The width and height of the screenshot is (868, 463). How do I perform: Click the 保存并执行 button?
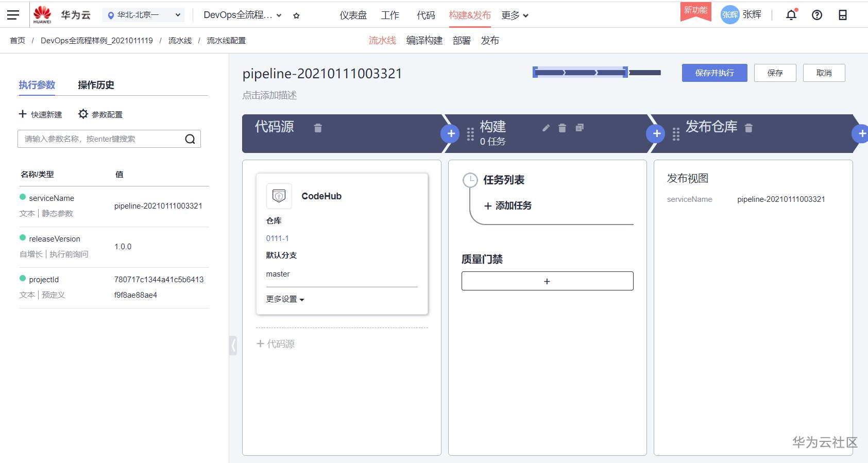714,73
